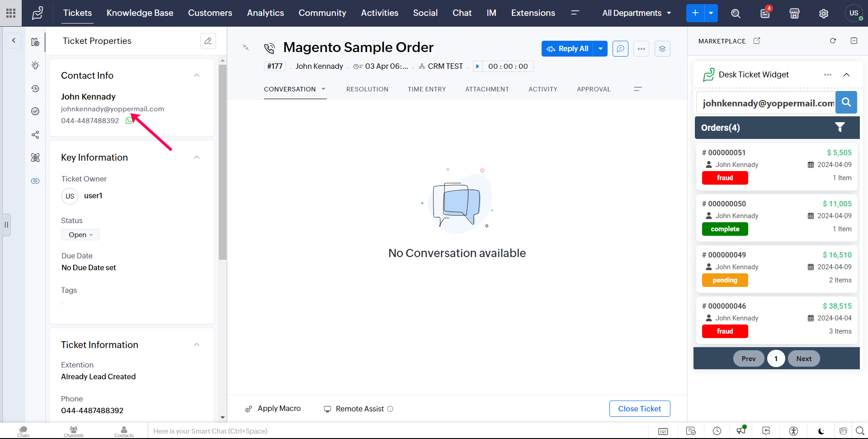Click the customer email search field
Screen dimensions: 868x439
pyautogui.click(x=766, y=103)
